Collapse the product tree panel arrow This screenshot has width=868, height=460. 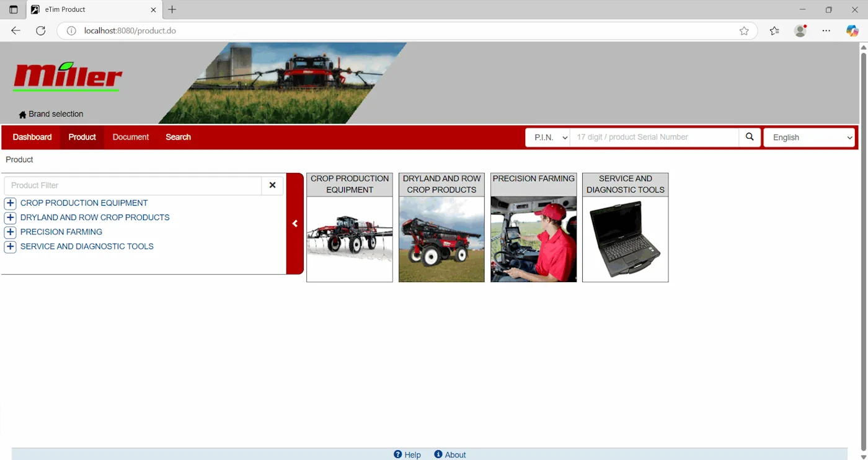point(295,224)
